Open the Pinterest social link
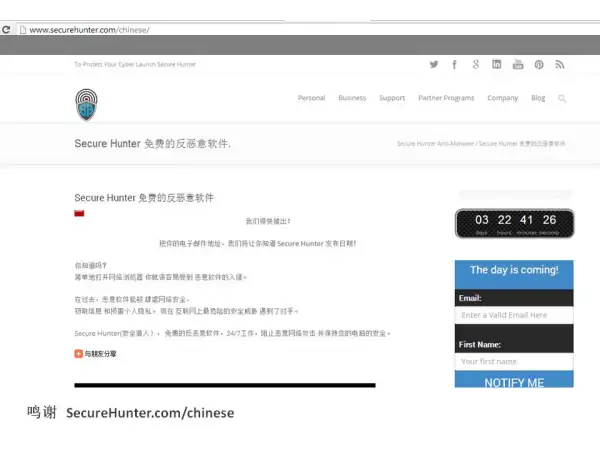The width and height of the screenshot is (600, 450). pyautogui.click(x=539, y=65)
